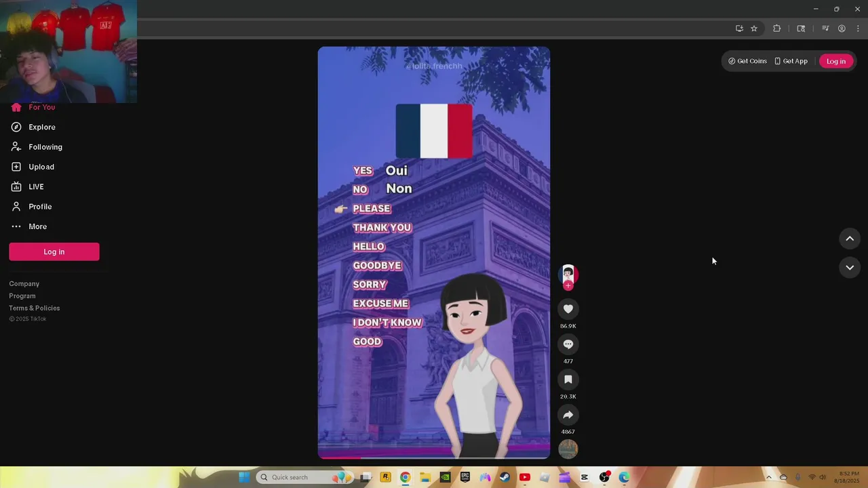The image size is (868, 488).
Task: Click the taskbar Quick search box
Action: 306,477
